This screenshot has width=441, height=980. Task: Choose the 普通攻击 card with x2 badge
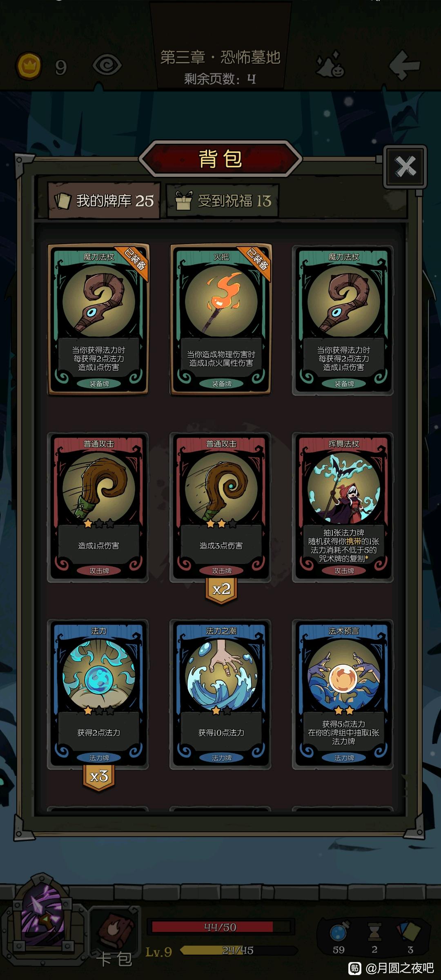click(221, 507)
